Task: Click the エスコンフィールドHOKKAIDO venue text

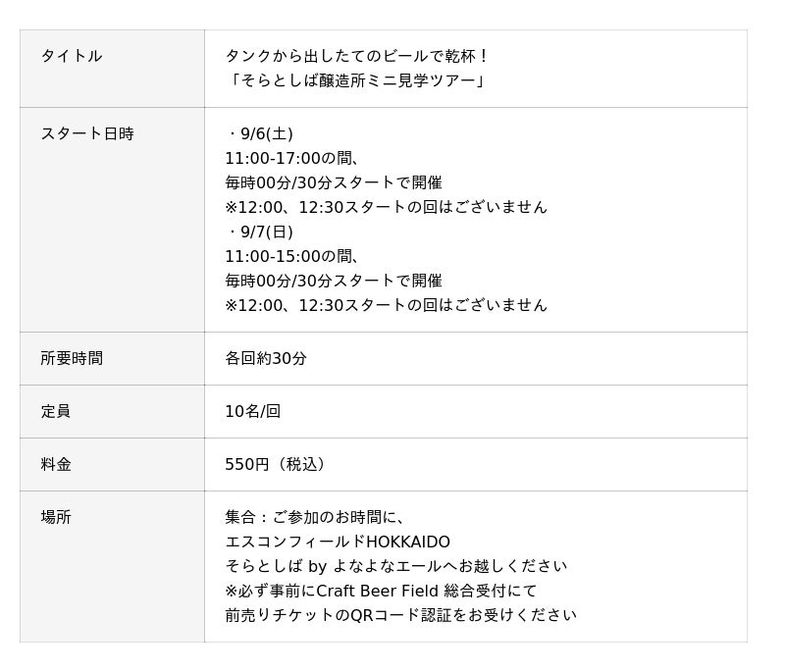Action: coord(338,542)
